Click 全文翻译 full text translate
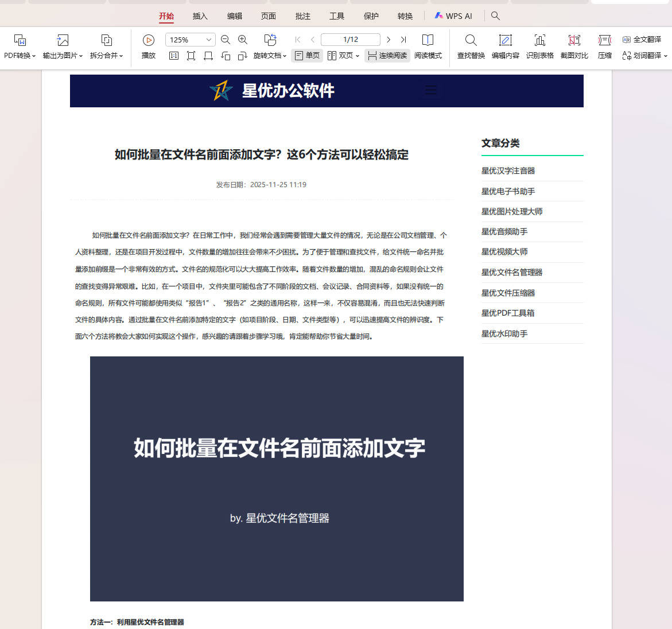Image resolution: width=672 pixels, height=629 pixels. coord(642,40)
